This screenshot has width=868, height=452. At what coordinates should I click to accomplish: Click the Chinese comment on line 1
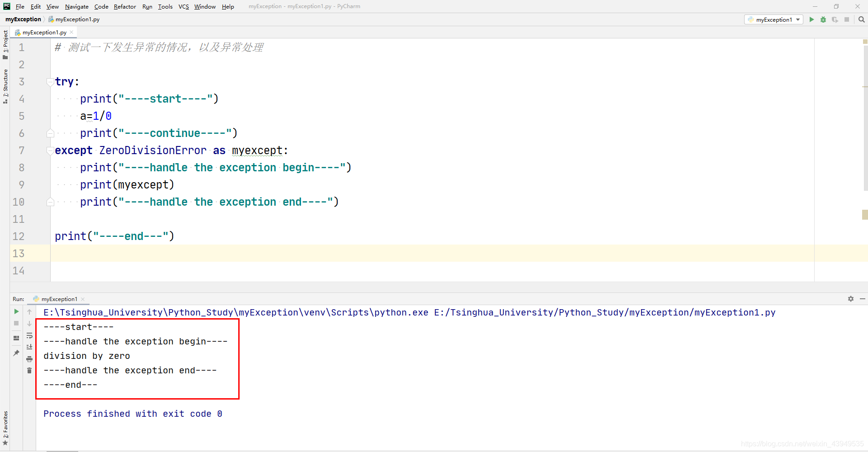(159, 47)
